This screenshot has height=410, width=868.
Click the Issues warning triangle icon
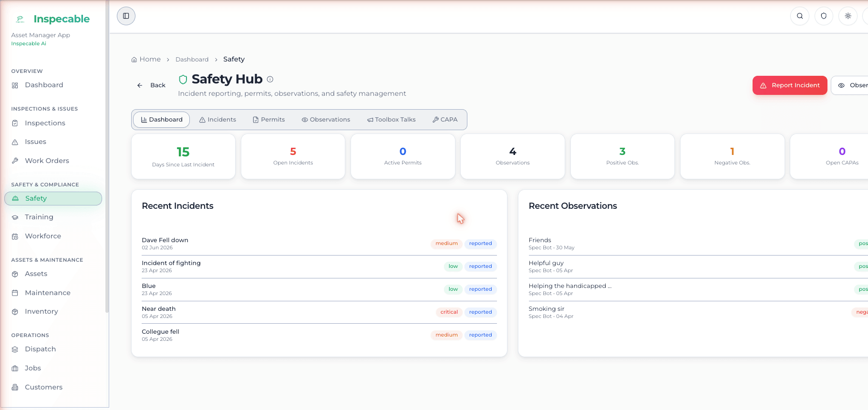15,142
